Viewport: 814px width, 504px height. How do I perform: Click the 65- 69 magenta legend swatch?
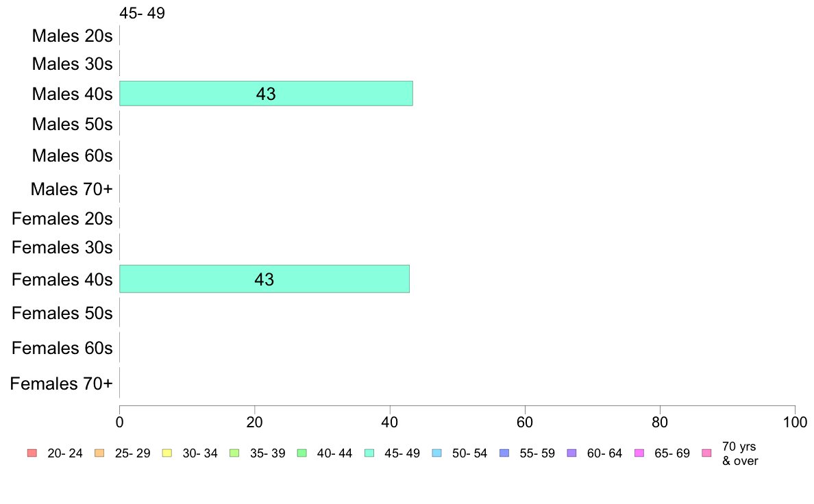(639, 453)
